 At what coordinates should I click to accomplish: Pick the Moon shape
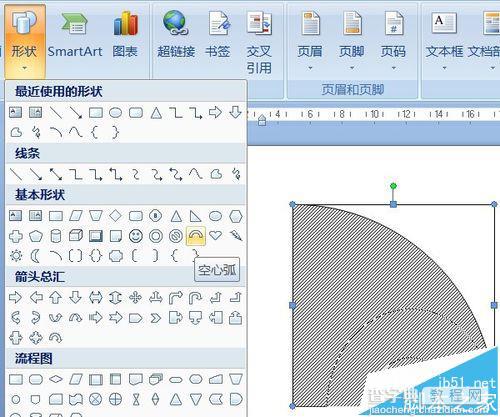[x=35, y=256]
